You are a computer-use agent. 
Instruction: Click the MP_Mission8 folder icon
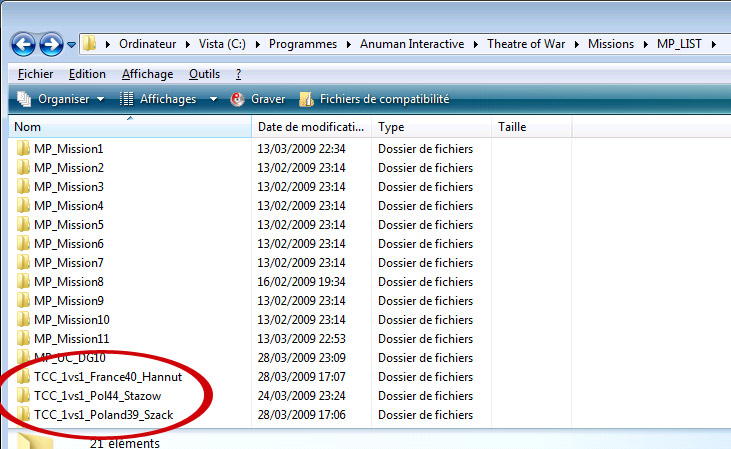click(24, 282)
